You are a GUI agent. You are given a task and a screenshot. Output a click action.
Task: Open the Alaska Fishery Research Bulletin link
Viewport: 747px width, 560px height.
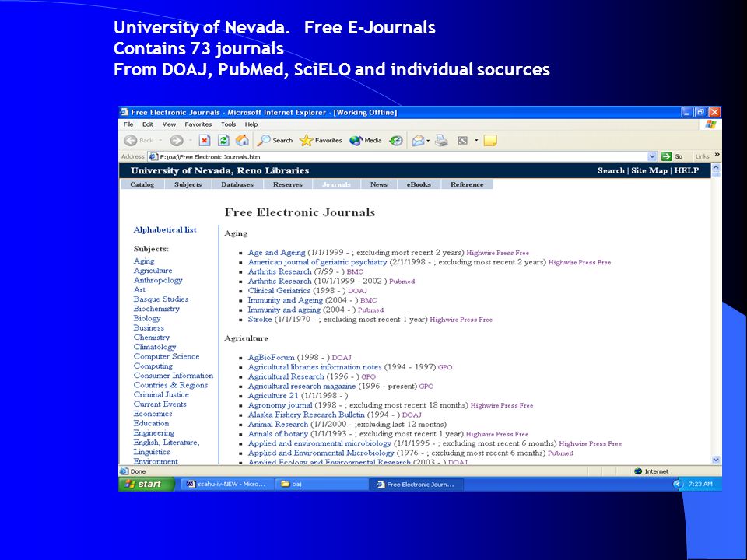pyautogui.click(x=306, y=415)
